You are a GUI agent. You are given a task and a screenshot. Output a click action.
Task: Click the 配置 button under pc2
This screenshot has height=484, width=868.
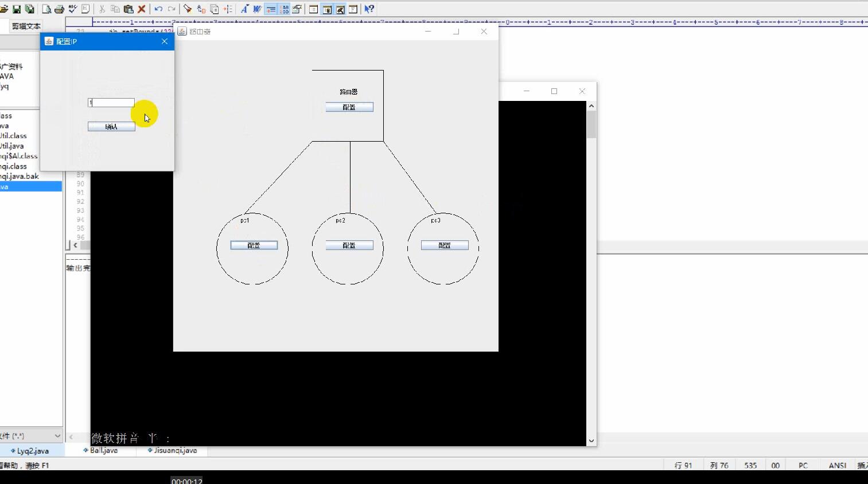349,245
